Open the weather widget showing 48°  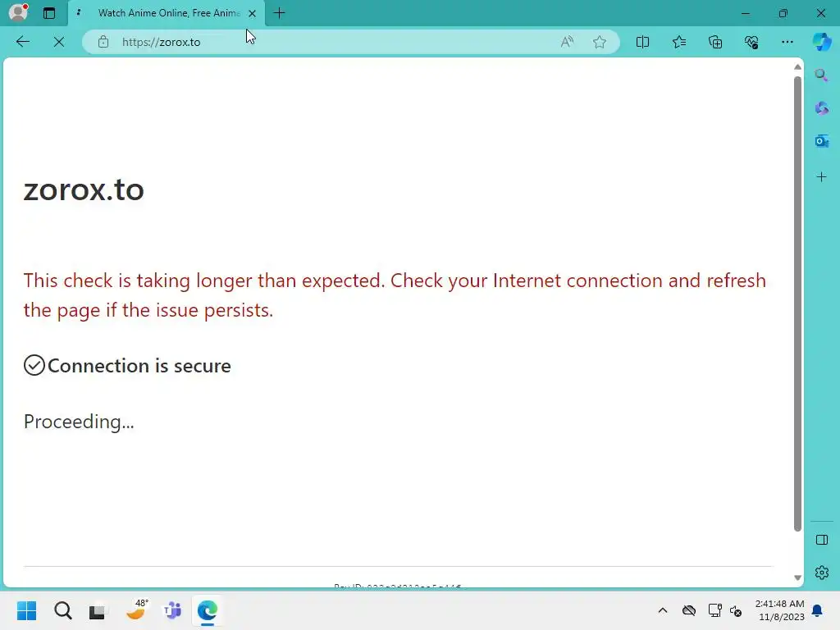point(136,609)
